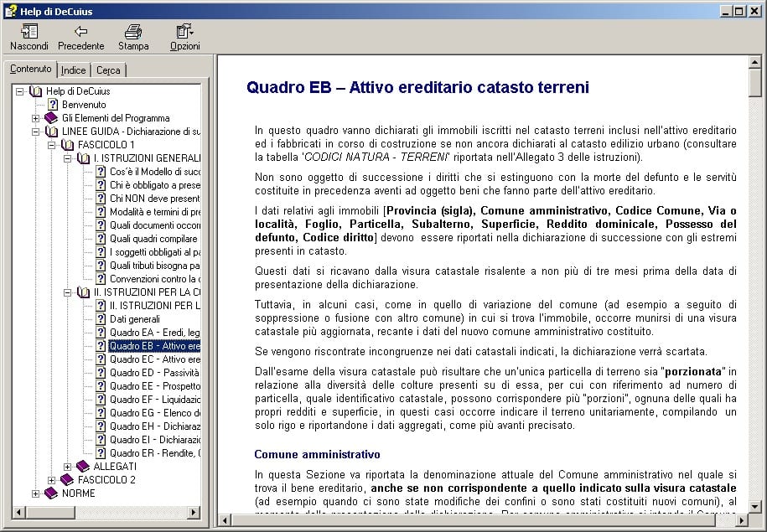Select the Quadro EB - Attivo tree item

154,346
